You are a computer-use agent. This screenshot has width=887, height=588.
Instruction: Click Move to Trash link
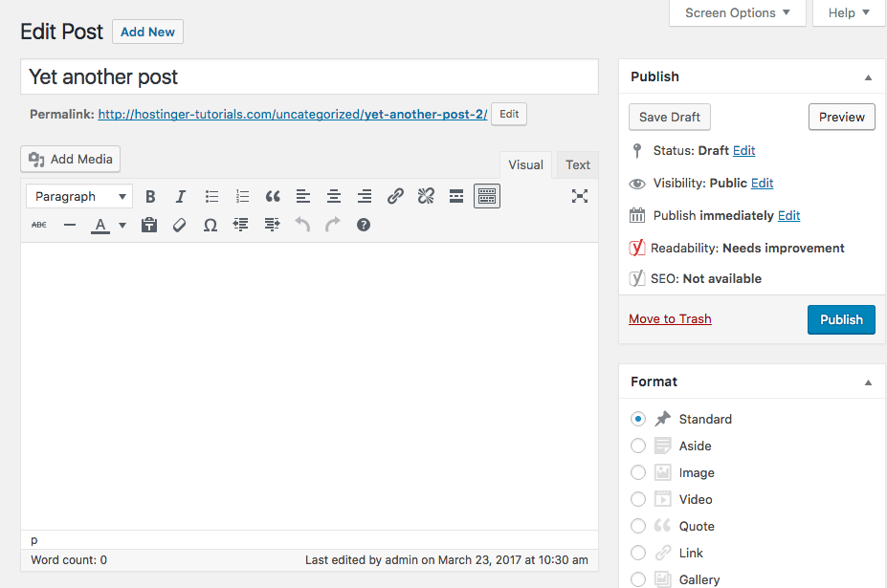[x=670, y=318]
